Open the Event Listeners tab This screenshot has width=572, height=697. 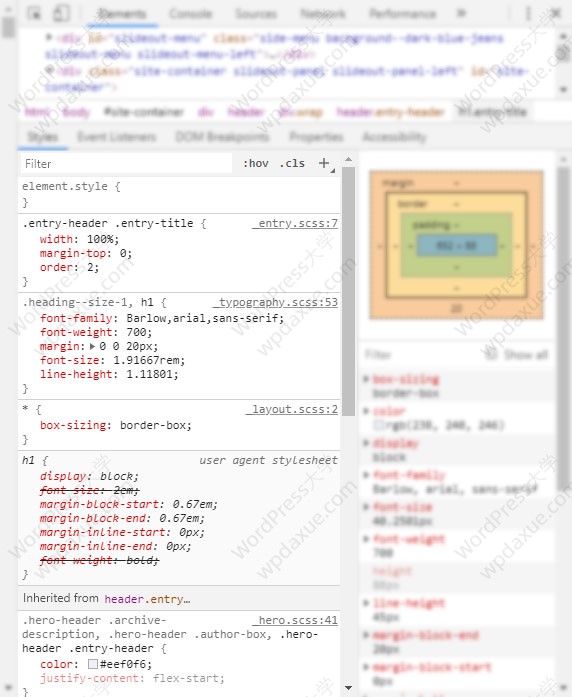116,136
